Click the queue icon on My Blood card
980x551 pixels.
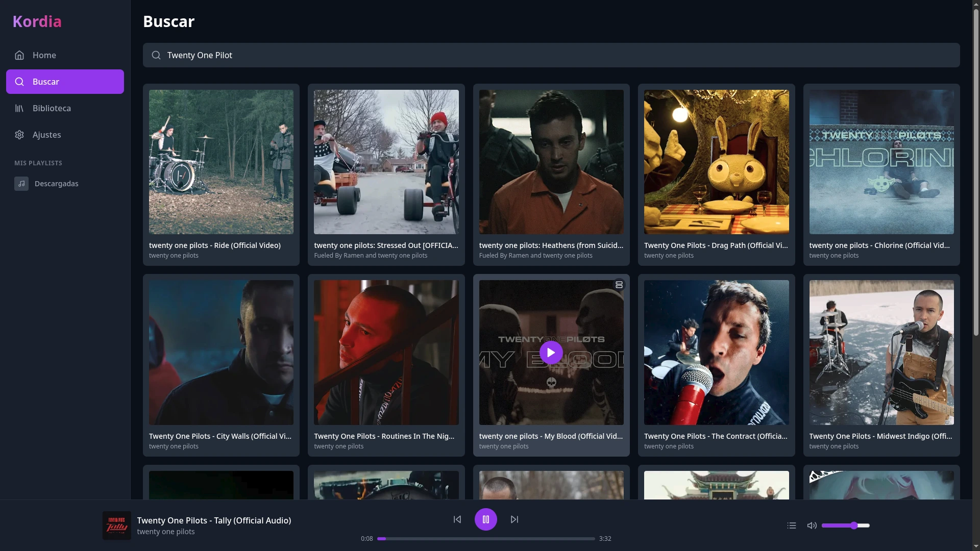[x=619, y=285]
